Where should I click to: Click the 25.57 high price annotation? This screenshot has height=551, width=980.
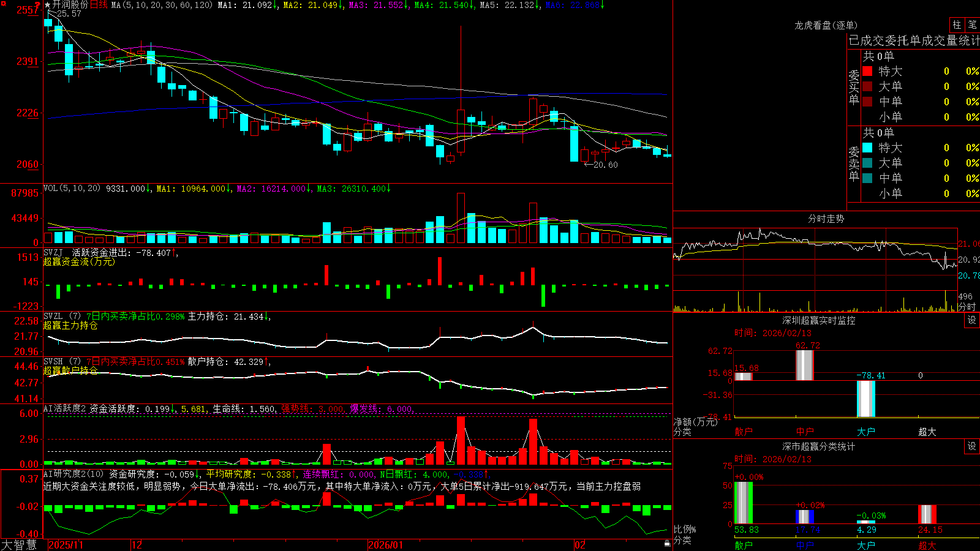[x=69, y=13]
